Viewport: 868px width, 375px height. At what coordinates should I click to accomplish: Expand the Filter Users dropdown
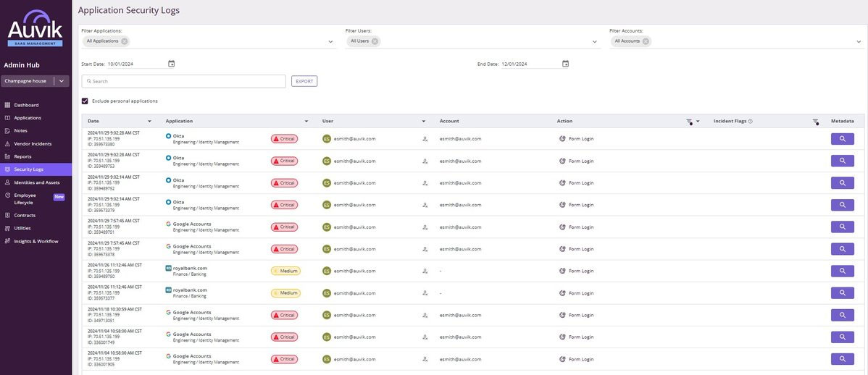coord(595,42)
